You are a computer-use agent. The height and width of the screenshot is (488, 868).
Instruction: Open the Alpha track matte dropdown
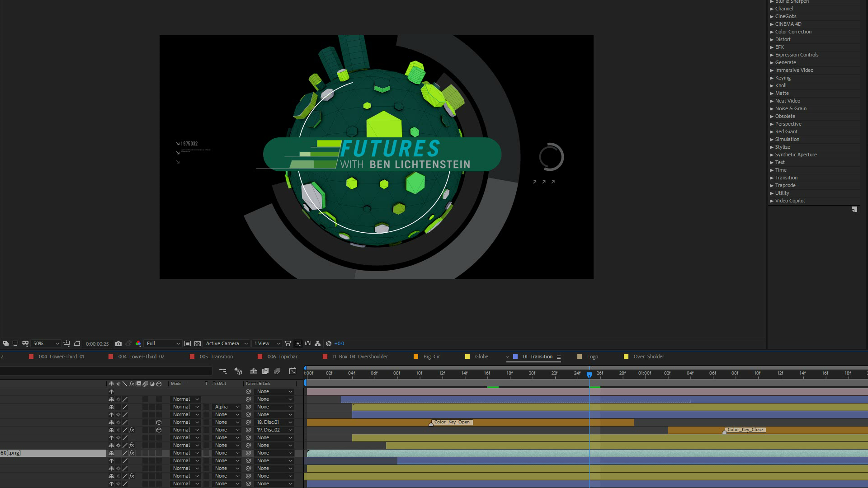click(x=227, y=407)
